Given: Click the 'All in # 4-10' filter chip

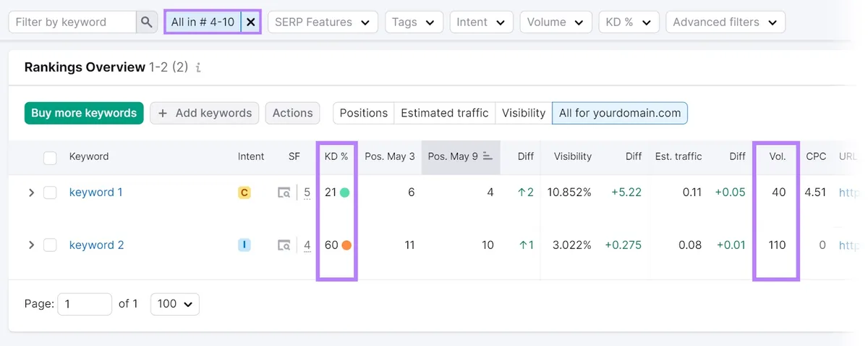Looking at the screenshot, I should coord(203,22).
